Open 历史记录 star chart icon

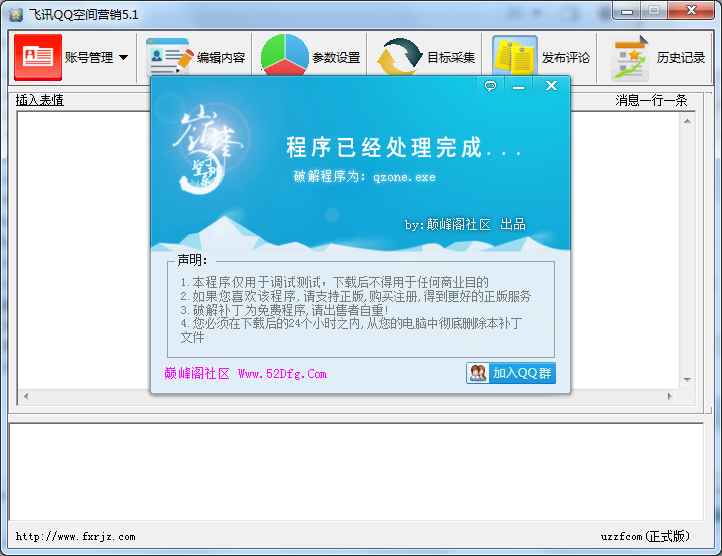point(630,58)
